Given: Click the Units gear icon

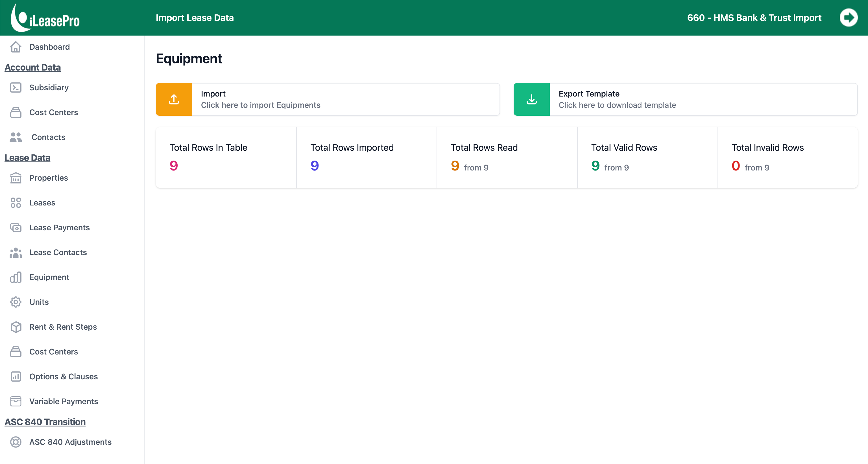Looking at the screenshot, I should click(16, 302).
